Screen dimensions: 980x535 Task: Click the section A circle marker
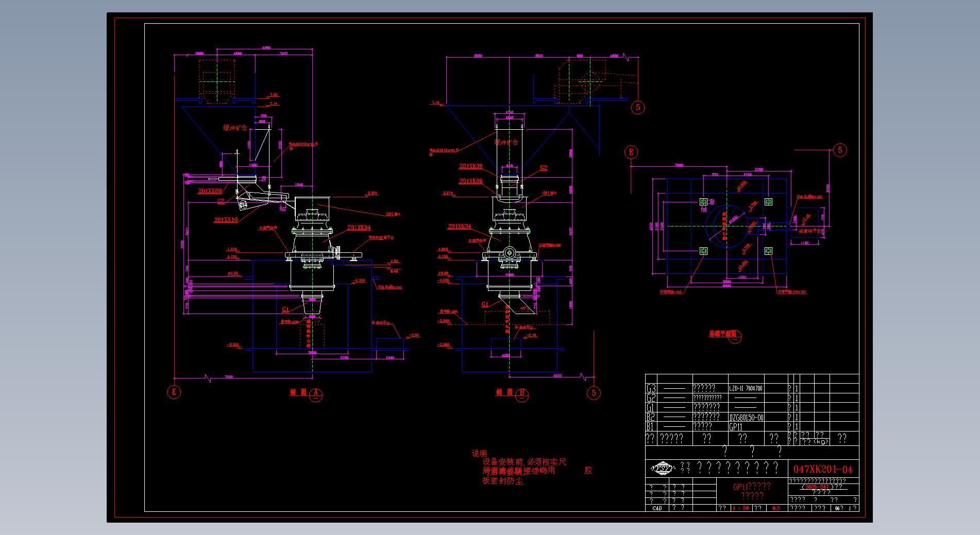click(x=316, y=394)
